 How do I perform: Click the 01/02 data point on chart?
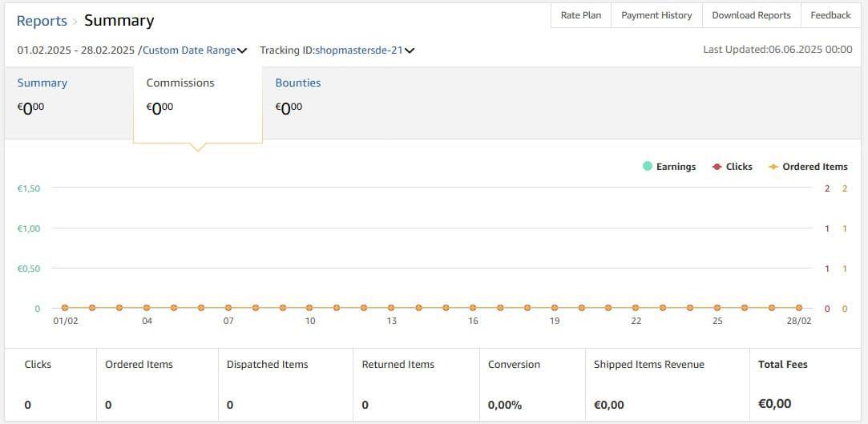point(65,308)
